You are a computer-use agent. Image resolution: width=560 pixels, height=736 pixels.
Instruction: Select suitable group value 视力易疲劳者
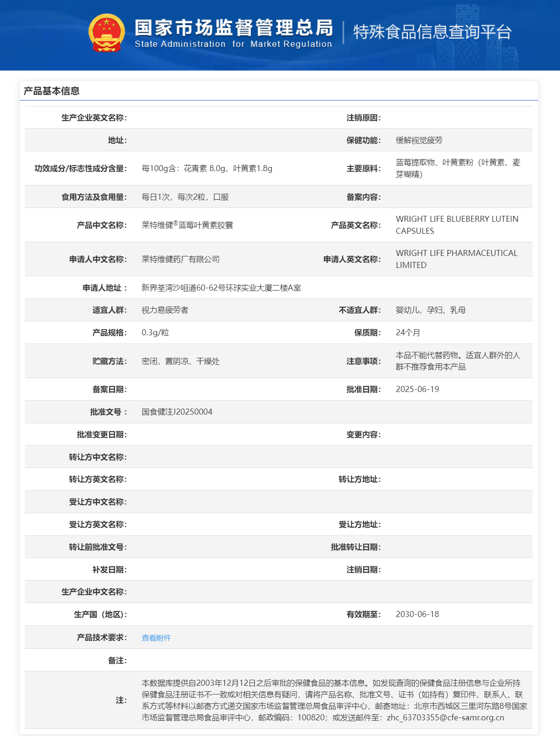point(165,310)
